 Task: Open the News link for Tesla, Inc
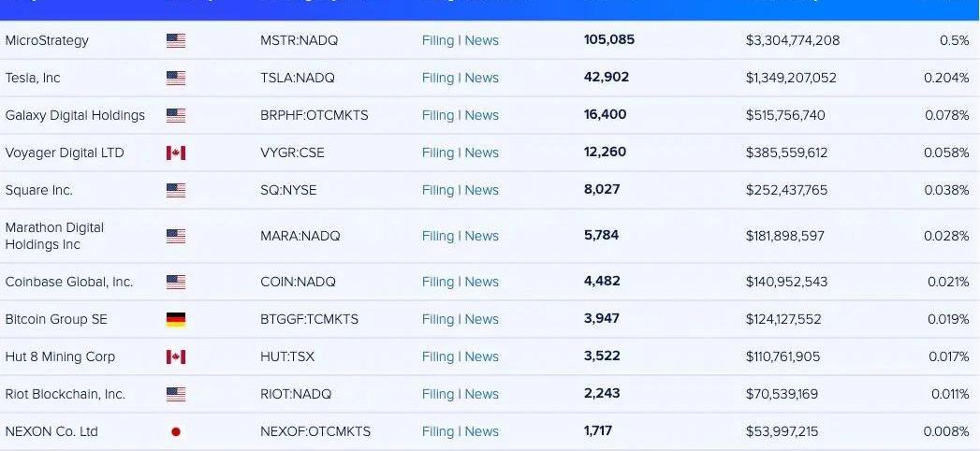click(x=482, y=78)
